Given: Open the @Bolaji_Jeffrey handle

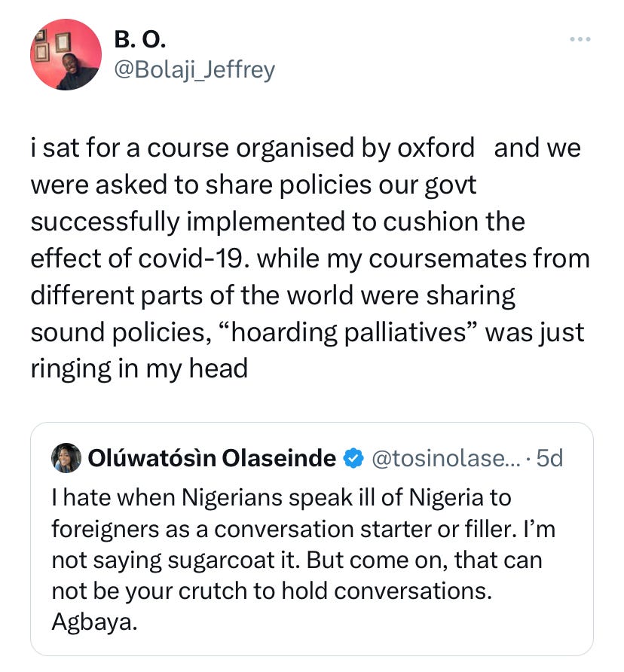Looking at the screenshot, I should pos(194,70).
